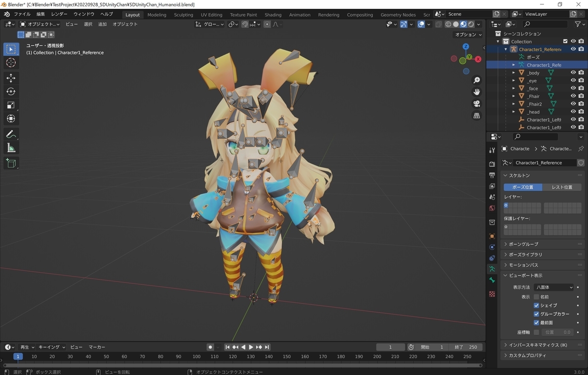Toggle the camera view icon
This screenshot has height=375, width=588.
(476, 104)
